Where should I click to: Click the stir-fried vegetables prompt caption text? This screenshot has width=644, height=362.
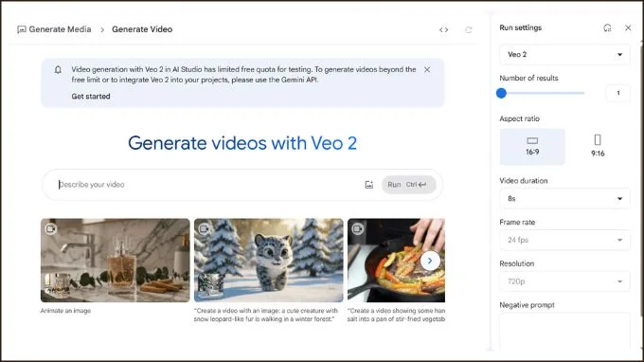coord(396,316)
